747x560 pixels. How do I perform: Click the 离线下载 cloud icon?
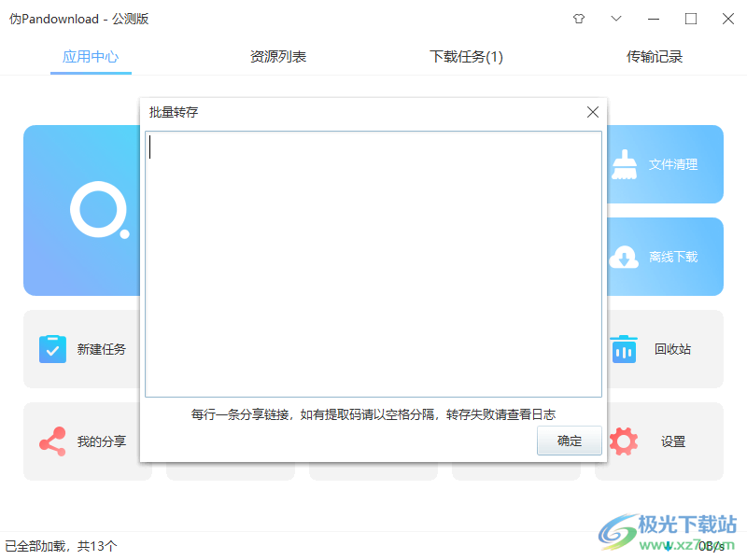tap(624, 258)
